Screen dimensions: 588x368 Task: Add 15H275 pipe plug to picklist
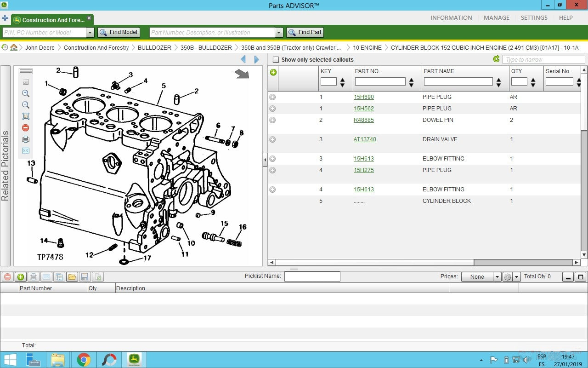coord(272,170)
